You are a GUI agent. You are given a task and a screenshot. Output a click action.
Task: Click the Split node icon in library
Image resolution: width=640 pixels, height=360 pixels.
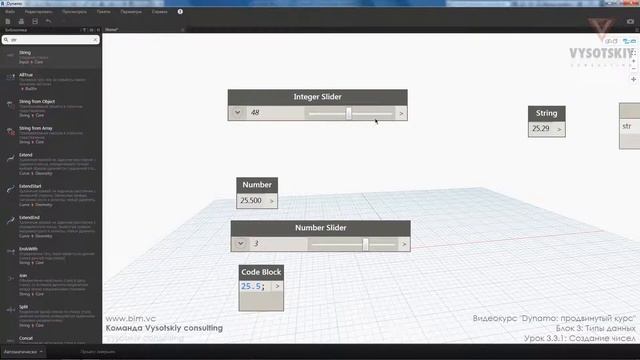coord(10,310)
